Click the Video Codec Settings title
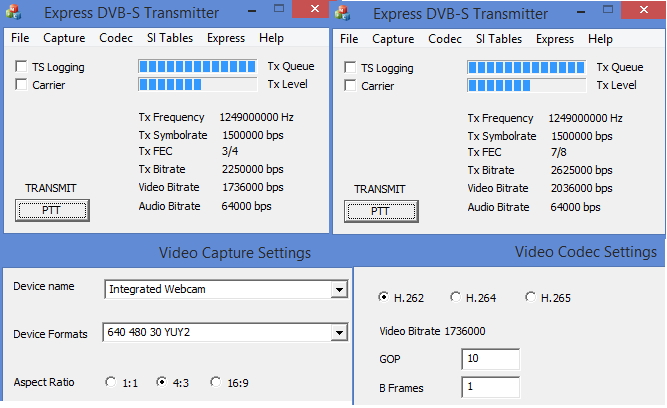Screen dimensions: 667x408 tap(586, 252)
